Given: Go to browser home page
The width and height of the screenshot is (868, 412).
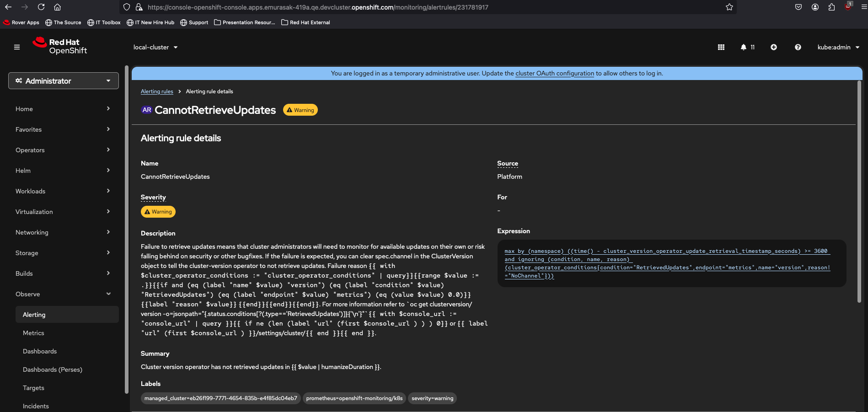Looking at the screenshot, I should 57,7.
